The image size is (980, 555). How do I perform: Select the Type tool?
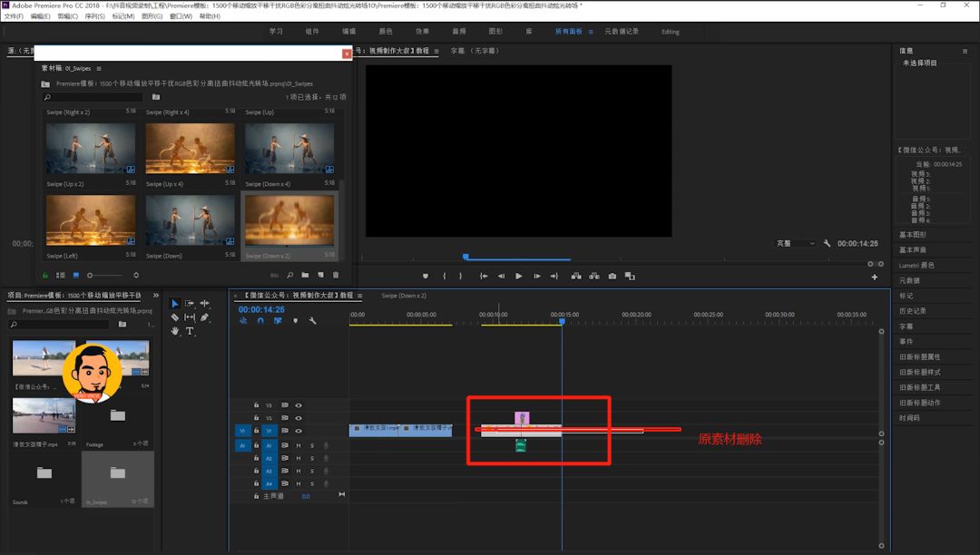point(190,331)
